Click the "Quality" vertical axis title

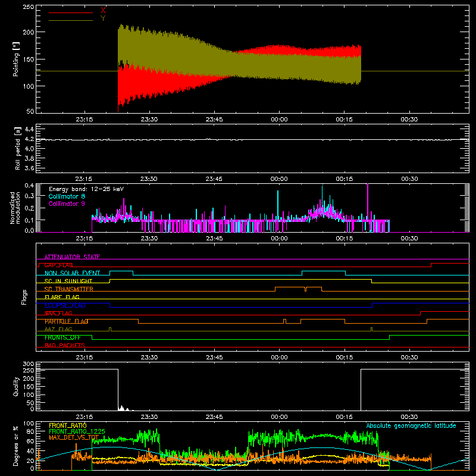click(16, 386)
